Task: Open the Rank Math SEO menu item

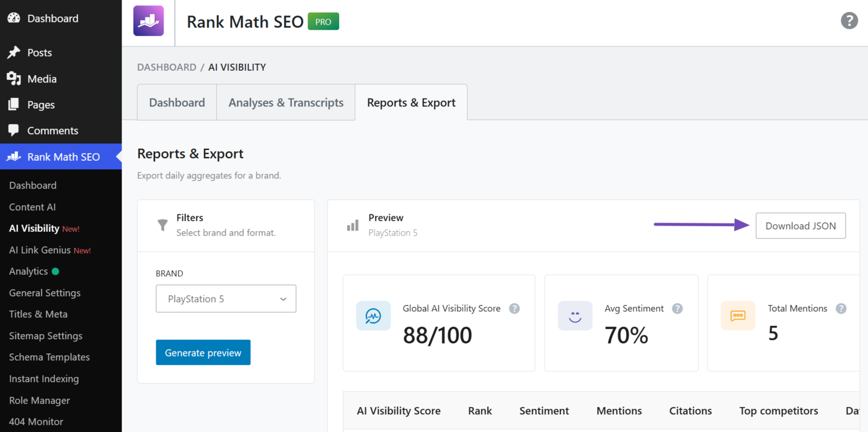Action: (x=61, y=157)
